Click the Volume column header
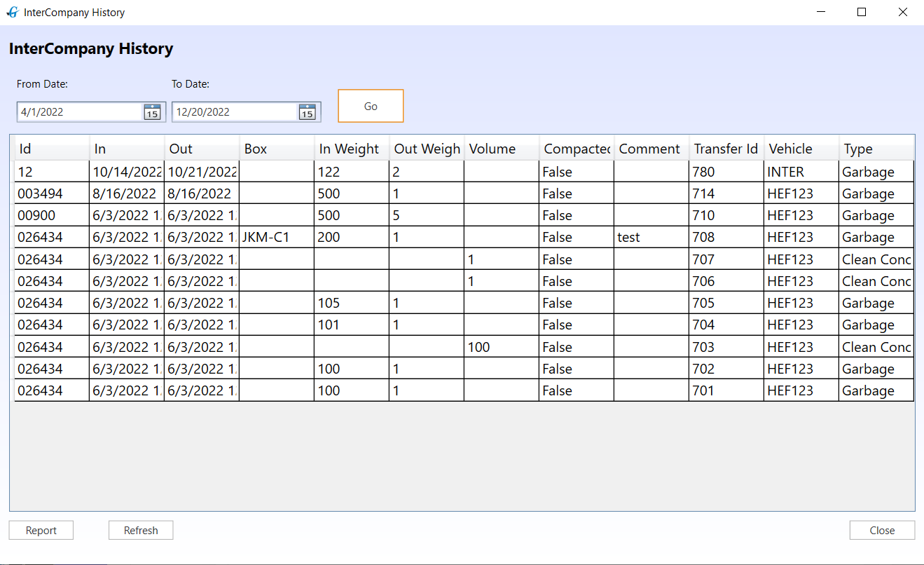924x565 pixels. (501, 149)
